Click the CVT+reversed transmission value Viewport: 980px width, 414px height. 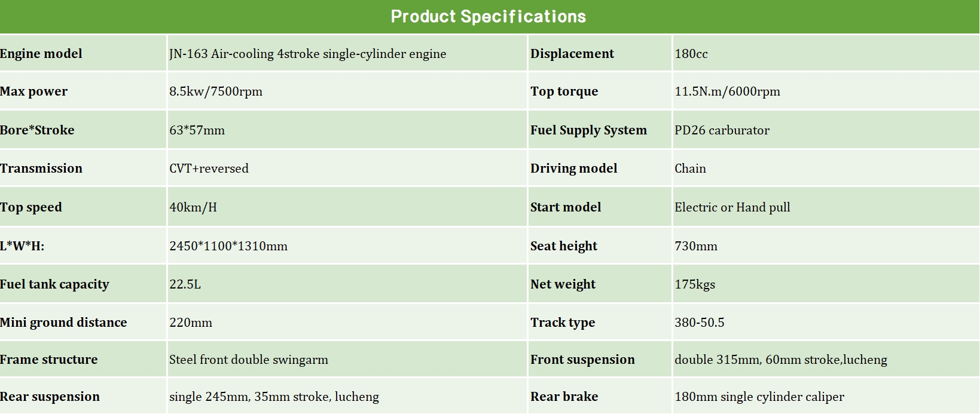click(x=209, y=168)
